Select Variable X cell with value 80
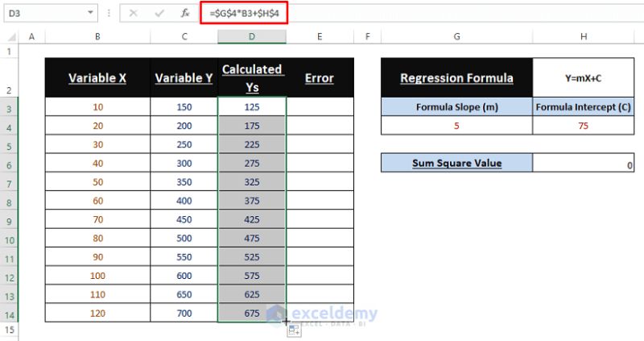644x341 pixels. tap(97, 238)
